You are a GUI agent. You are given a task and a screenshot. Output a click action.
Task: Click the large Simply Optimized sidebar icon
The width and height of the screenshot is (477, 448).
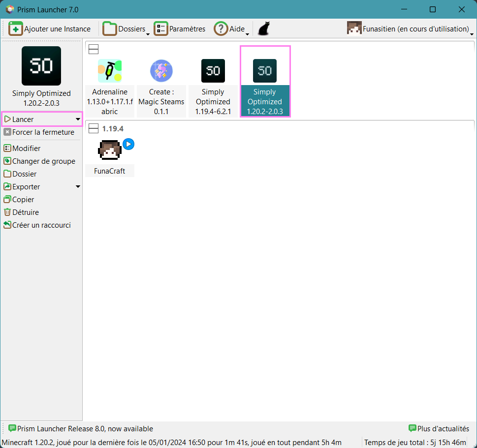point(41,66)
